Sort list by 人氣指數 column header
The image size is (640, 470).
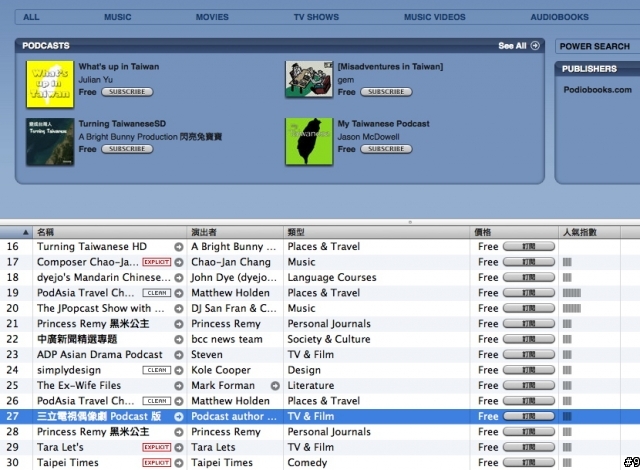tap(589, 232)
